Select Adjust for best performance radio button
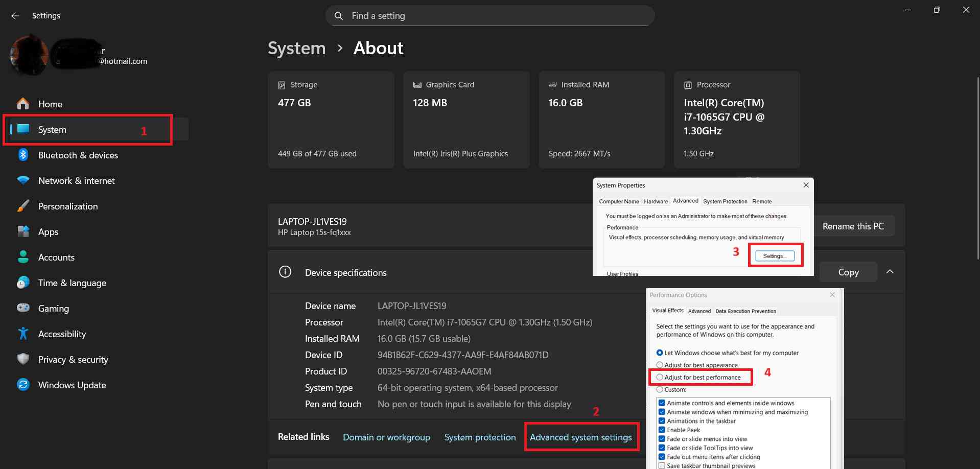This screenshot has height=469, width=980. click(660, 378)
